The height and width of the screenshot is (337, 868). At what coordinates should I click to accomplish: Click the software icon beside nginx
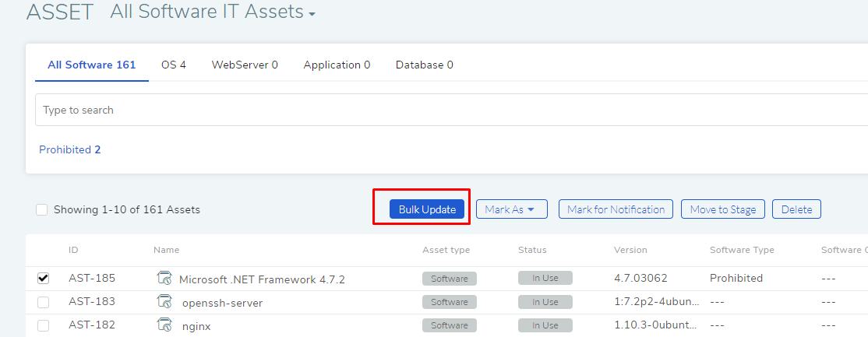(164, 325)
